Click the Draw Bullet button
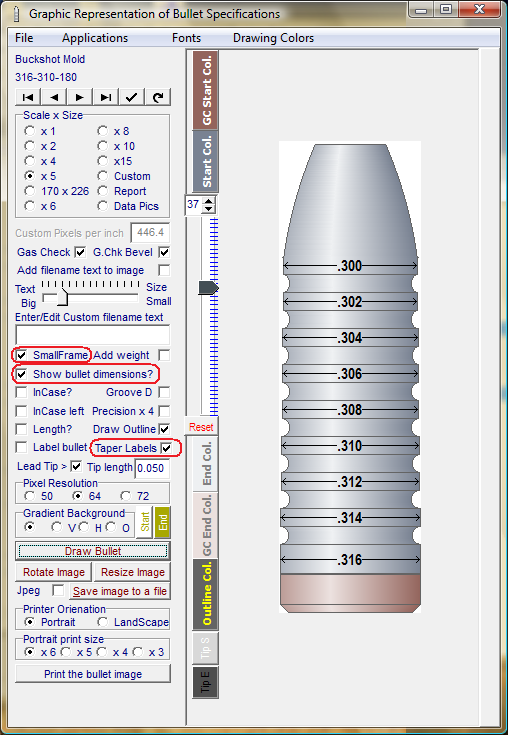Screen dimensions: 508x735 (x=93, y=551)
